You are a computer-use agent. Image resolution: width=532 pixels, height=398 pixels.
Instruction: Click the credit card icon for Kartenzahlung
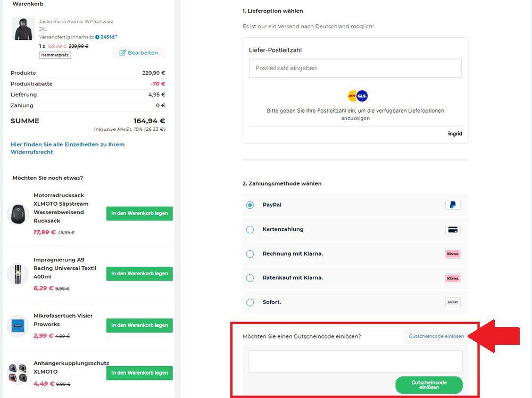(x=453, y=230)
